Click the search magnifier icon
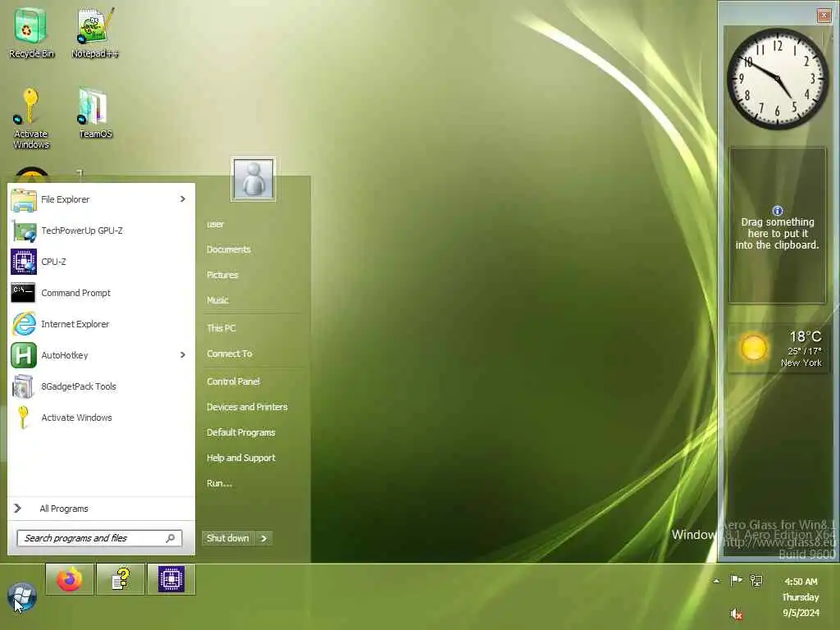The height and width of the screenshot is (630, 840). [x=171, y=538]
